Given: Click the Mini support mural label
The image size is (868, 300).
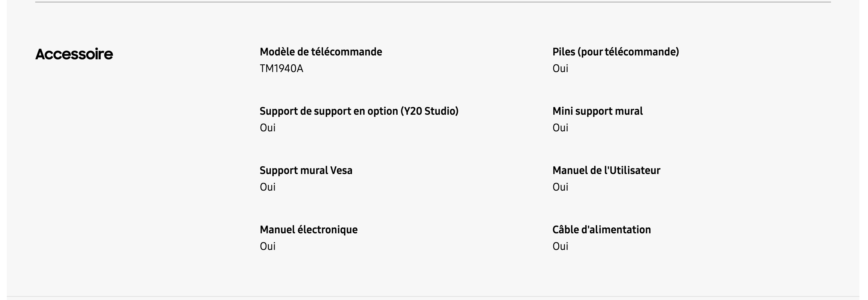Looking at the screenshot, I should 597,111.
